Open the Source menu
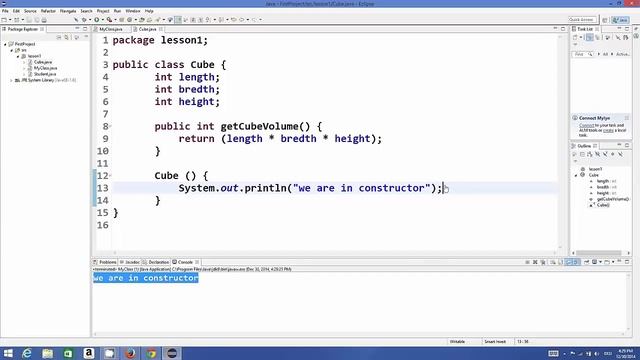This screenshot has height=360, width=640. click(30, 11)
